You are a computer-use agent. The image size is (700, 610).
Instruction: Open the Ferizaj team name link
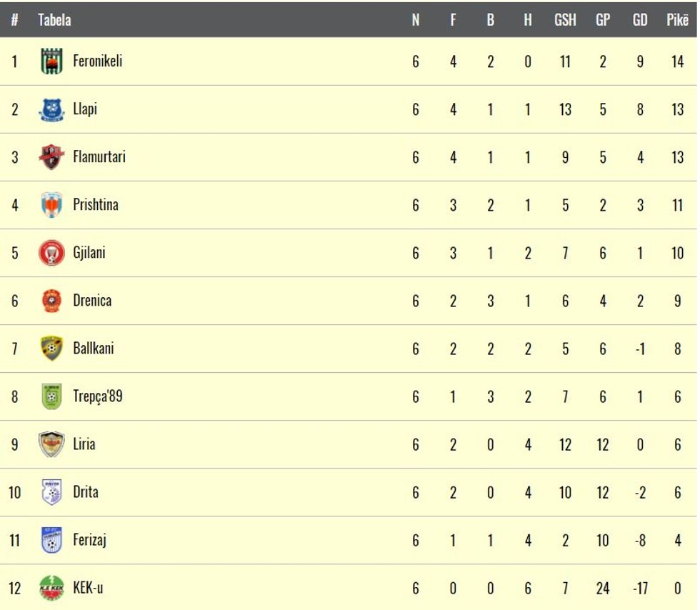89,540
